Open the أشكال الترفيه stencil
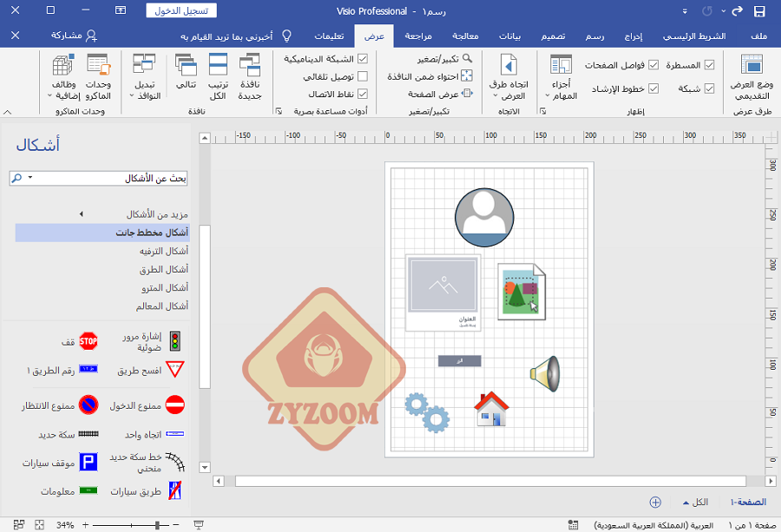781x532 pixels. (x=164, y=251)
